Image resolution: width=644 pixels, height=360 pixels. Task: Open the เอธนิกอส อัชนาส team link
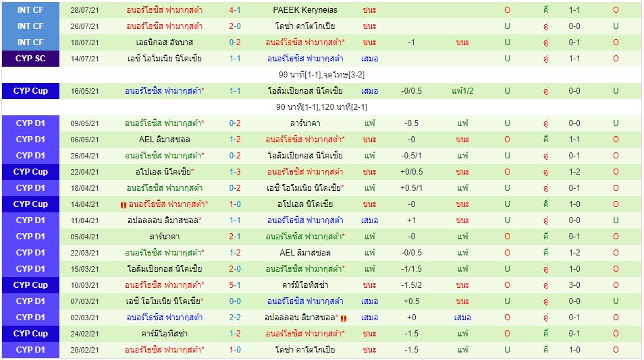pos(164,42)
